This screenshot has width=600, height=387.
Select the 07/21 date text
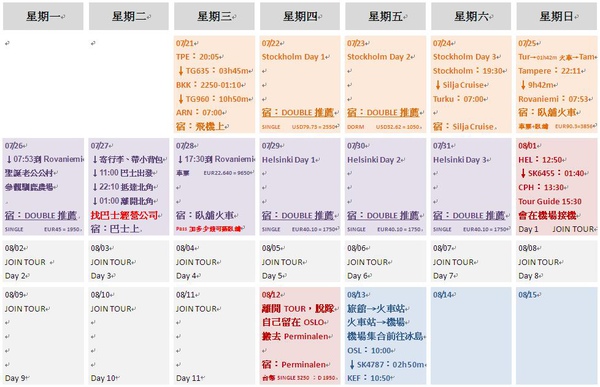click(x=185, y=43)
